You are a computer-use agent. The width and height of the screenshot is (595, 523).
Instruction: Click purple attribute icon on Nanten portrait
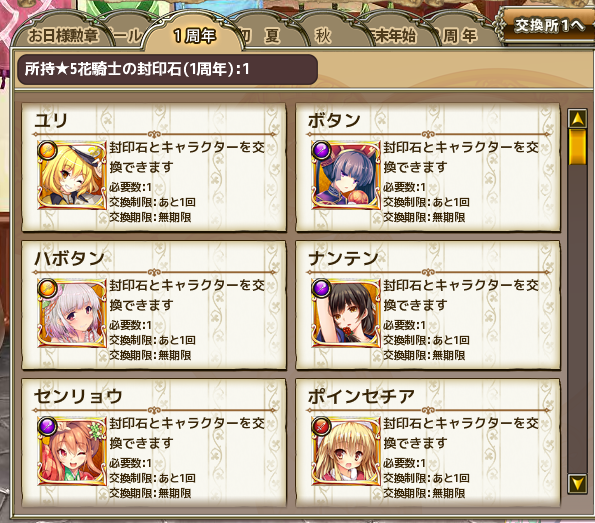pyautogui.click(x=321, y=288)
